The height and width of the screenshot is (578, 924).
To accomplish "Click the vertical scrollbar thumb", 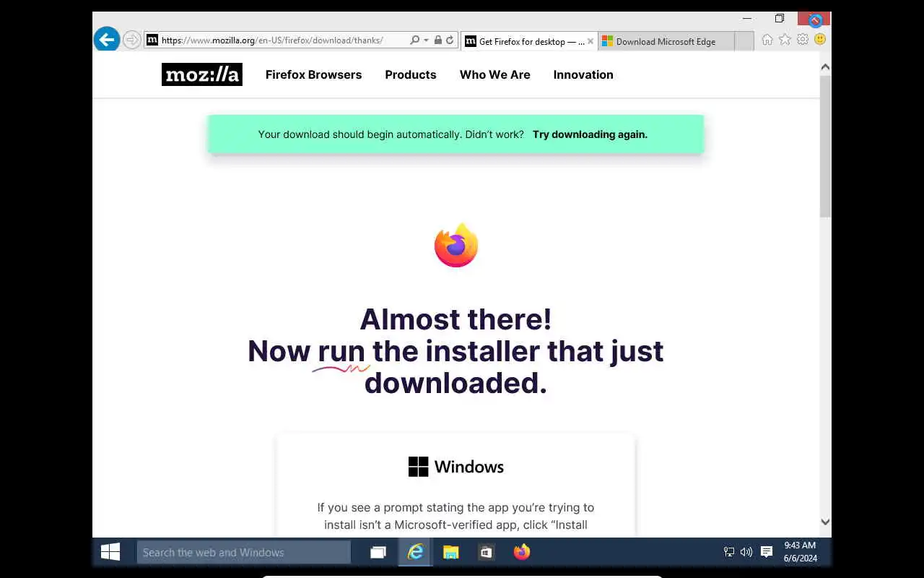I will tap(825, 145).
